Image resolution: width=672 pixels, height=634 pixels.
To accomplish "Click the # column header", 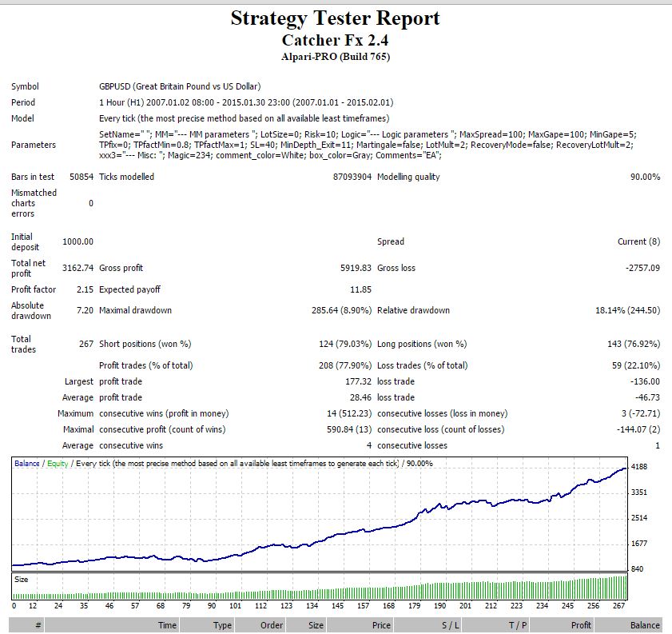I will [x=26, y=625].
